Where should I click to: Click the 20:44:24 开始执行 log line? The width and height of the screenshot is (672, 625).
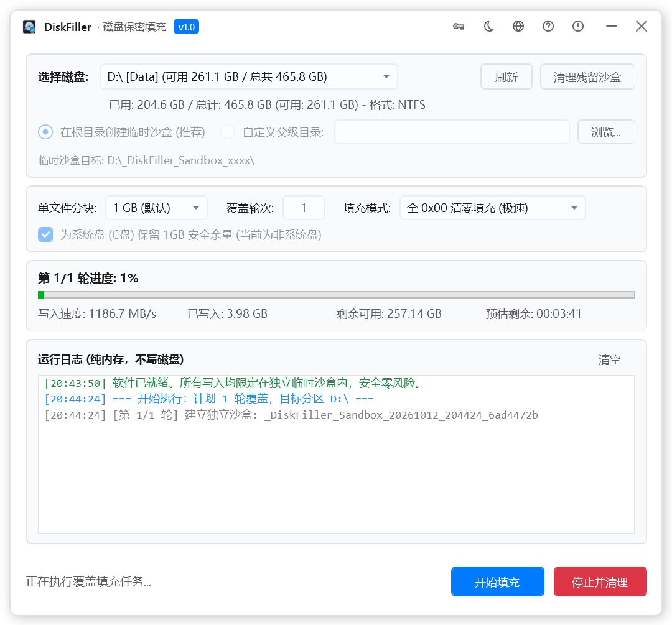(x=209, y=399)
